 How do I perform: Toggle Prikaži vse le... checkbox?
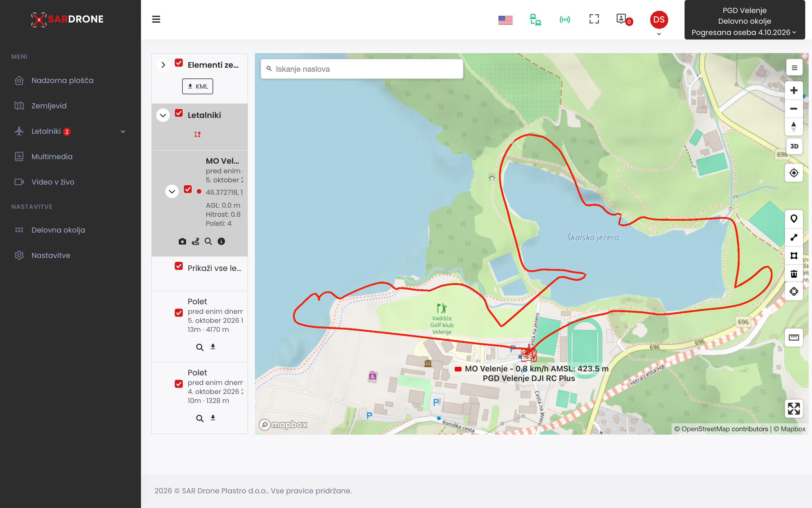(179, 266)
